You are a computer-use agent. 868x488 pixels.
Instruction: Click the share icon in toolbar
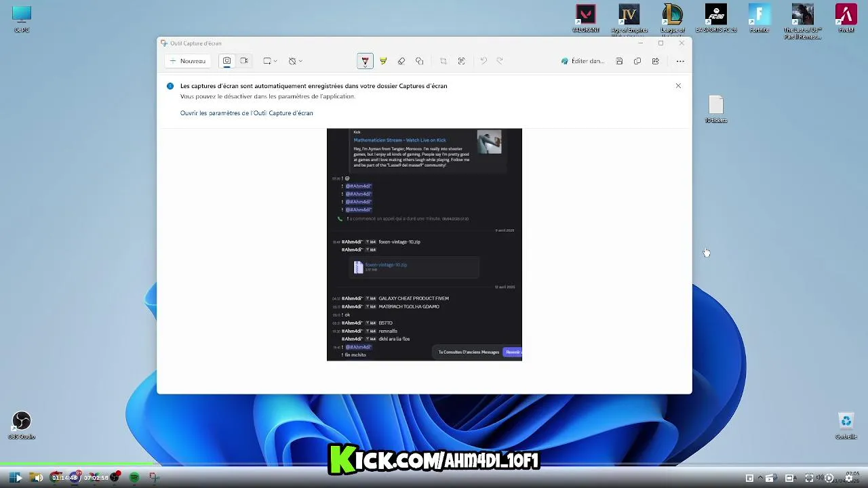[x=656, y=61]
